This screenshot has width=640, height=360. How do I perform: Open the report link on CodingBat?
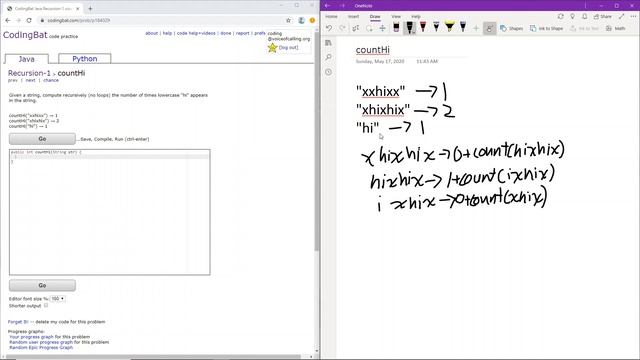click(242, 33)
